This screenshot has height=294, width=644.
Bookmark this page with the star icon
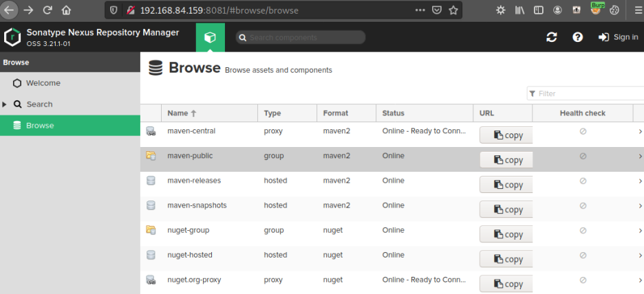tap(453, 10)
